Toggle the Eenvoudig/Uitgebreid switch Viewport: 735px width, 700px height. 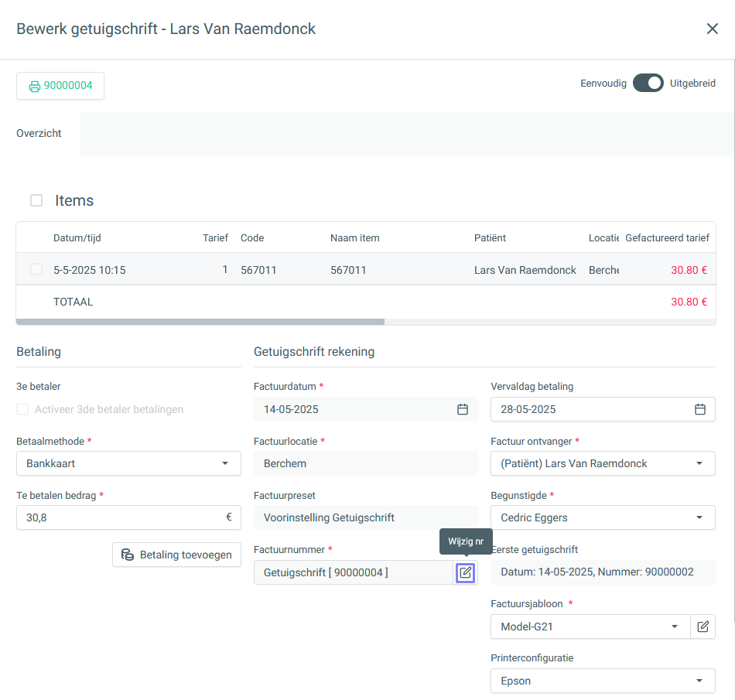pos(648,84)
